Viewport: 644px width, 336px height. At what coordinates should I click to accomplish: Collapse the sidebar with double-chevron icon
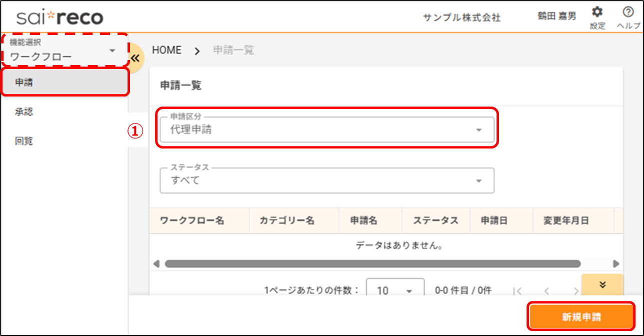[134, 58]
